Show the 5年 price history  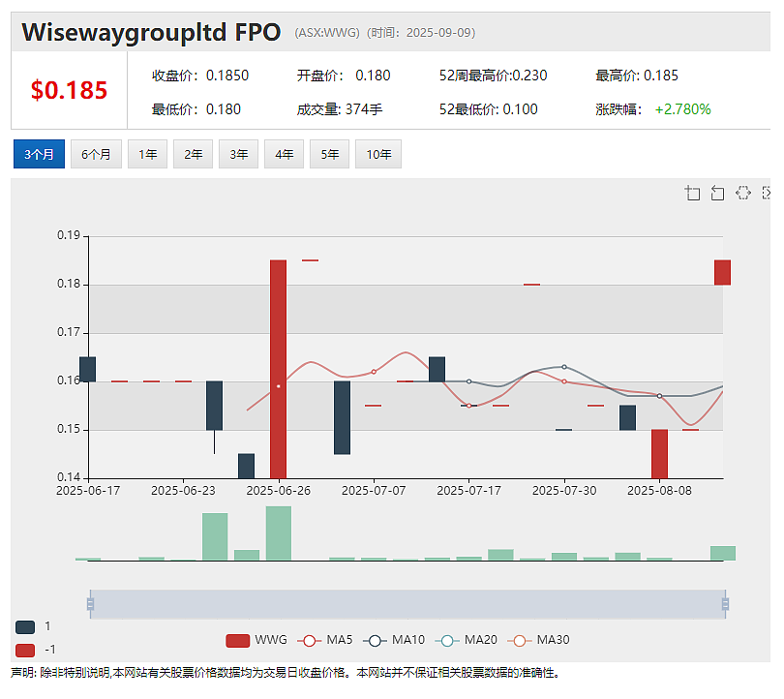tap(329, 154)
